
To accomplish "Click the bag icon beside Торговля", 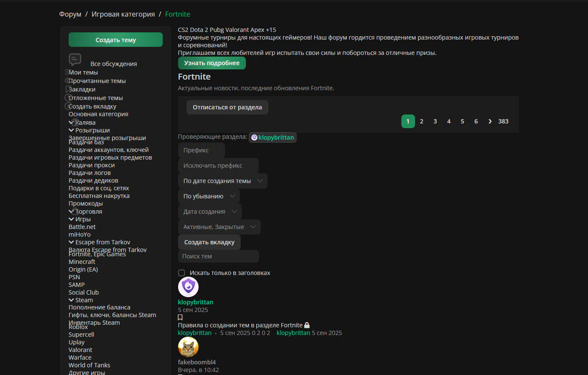I will [x=75, y=211].
